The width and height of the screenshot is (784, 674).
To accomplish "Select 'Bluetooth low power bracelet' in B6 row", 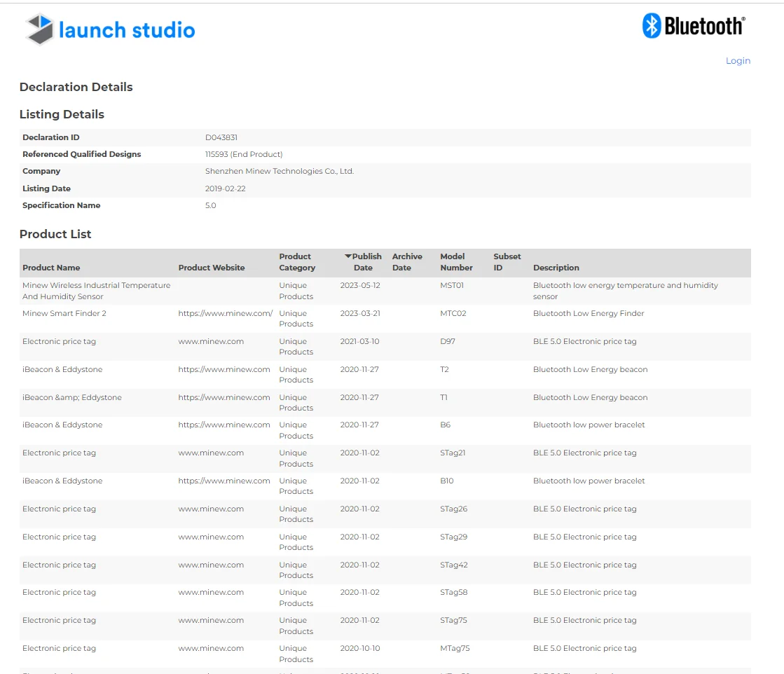I will tap(589, 425).
